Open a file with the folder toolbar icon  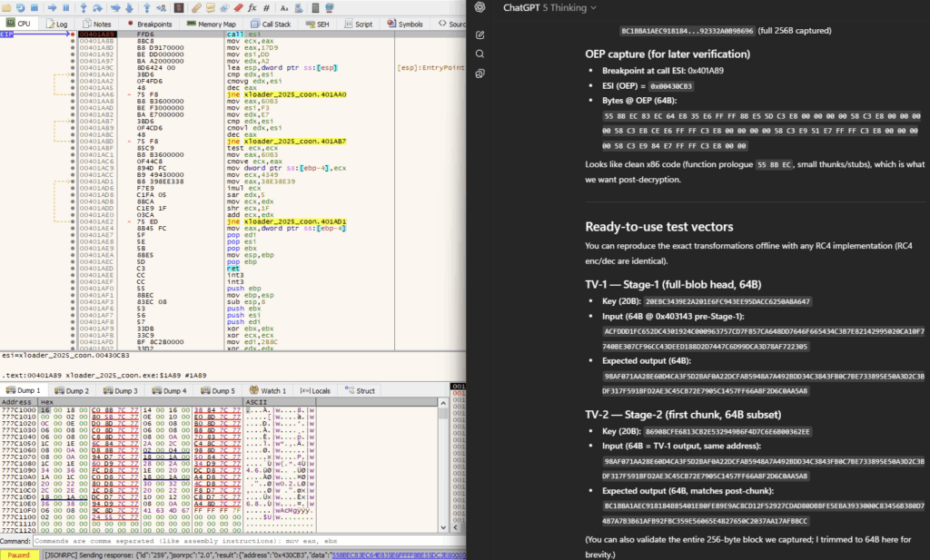tap(6, 7)
